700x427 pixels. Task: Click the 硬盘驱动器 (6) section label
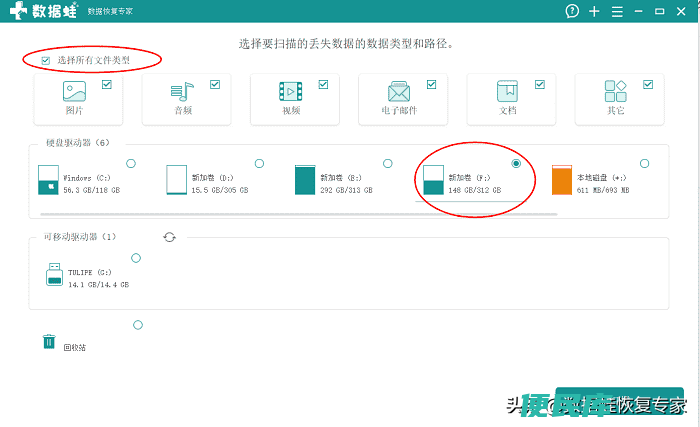click(77, 143)
